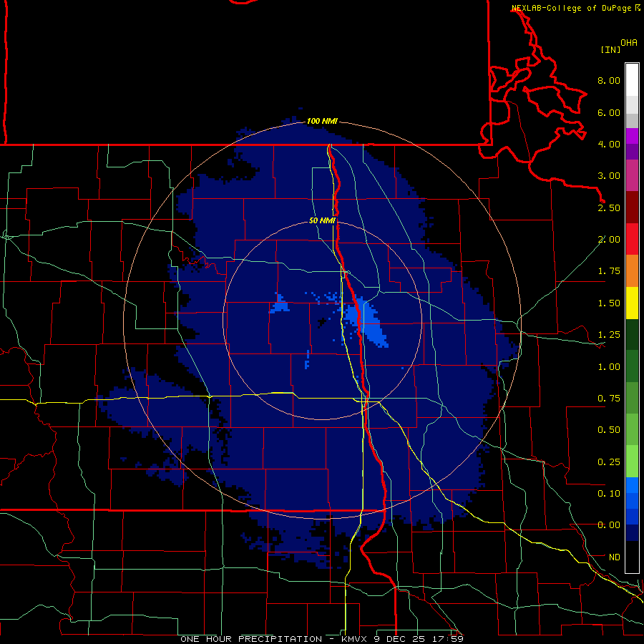Select the 8.00 legend value
The width and height of the screenshot is (644, 644).
pos(609,80)
